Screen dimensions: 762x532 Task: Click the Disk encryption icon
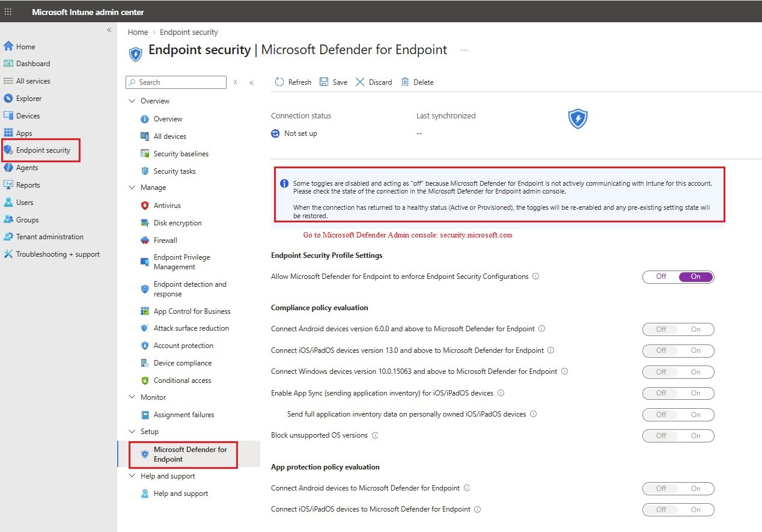tap(145, 223)
